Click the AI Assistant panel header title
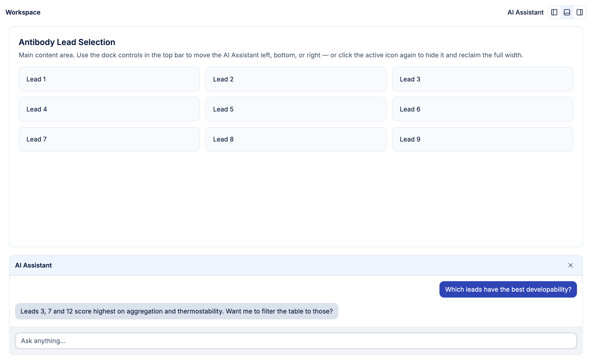This screenshot has width=592, height=364. (x=33, y=265)
